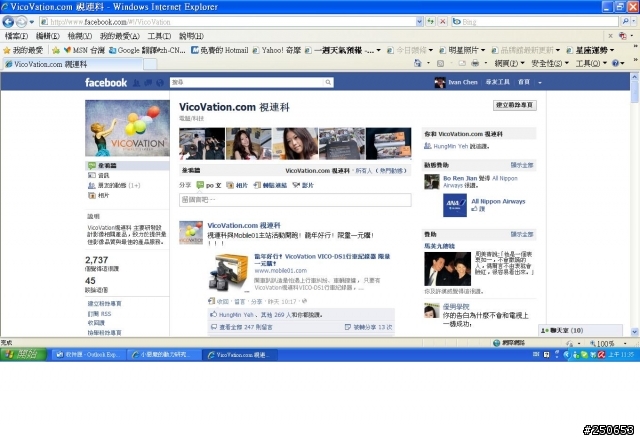640x438 pixels.
Task: Click the Facebook logo
Action: (x=106, y=82)
